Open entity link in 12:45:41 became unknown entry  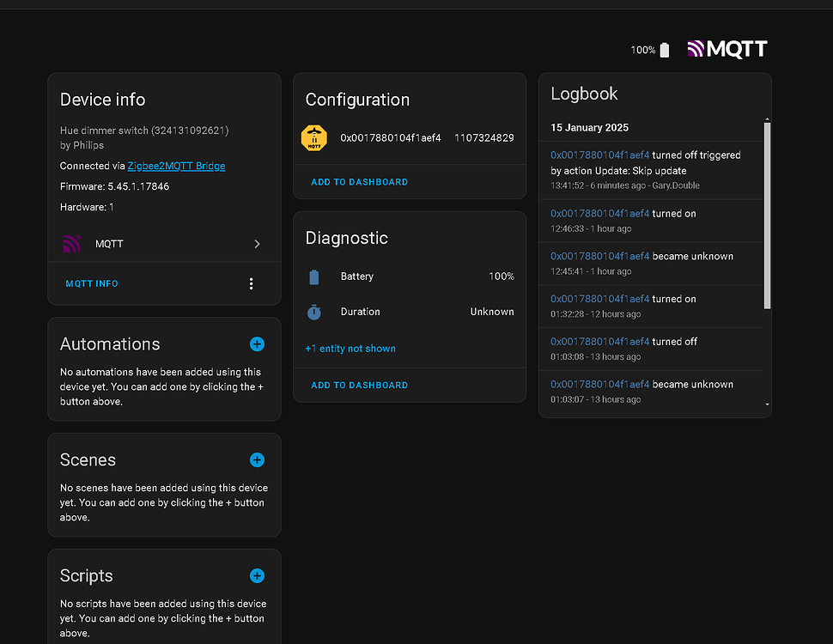pos(599,256)
